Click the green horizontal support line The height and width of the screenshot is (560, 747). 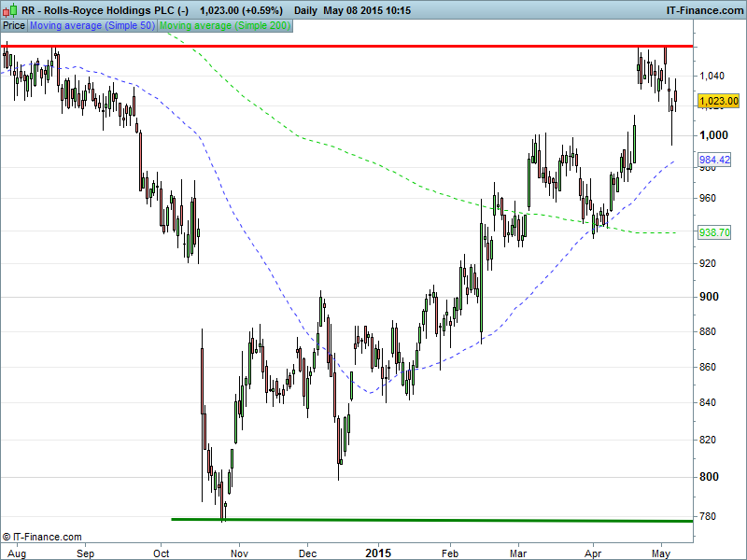[430, 520]
